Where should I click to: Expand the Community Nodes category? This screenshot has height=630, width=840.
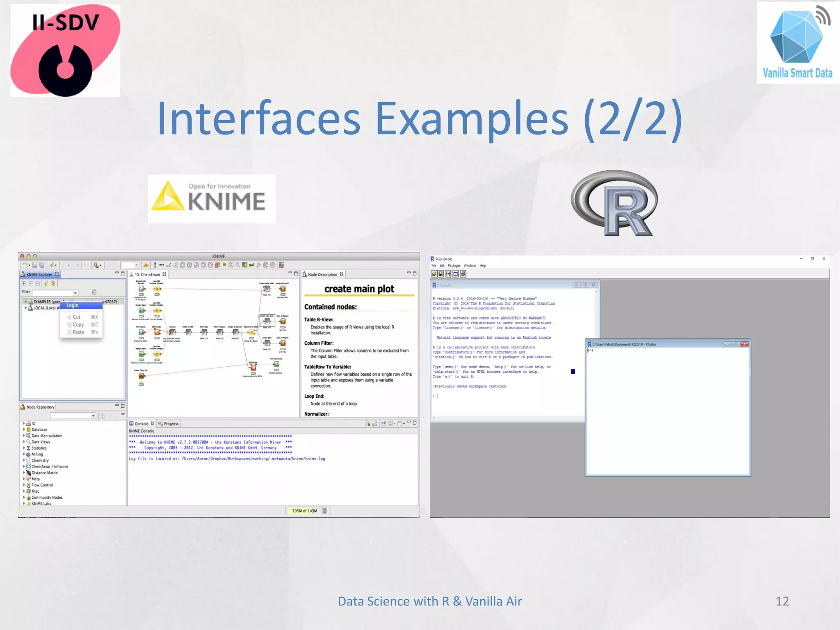24,497
